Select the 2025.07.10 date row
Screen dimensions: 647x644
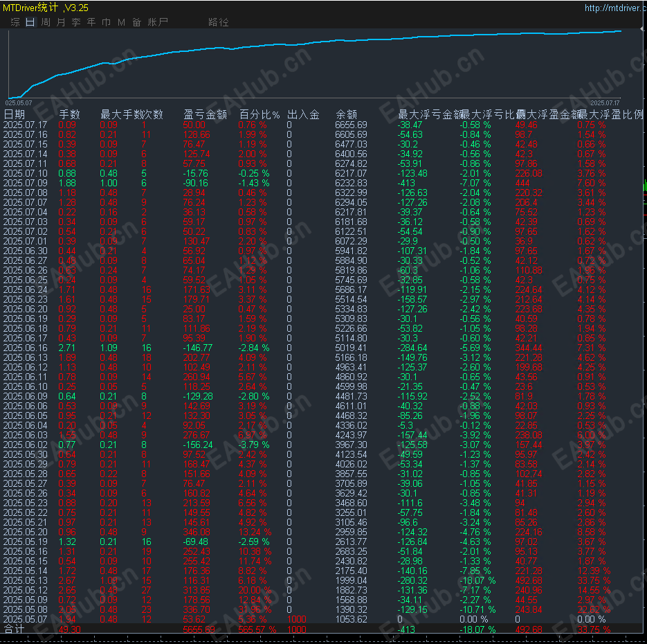coord(25,173)
